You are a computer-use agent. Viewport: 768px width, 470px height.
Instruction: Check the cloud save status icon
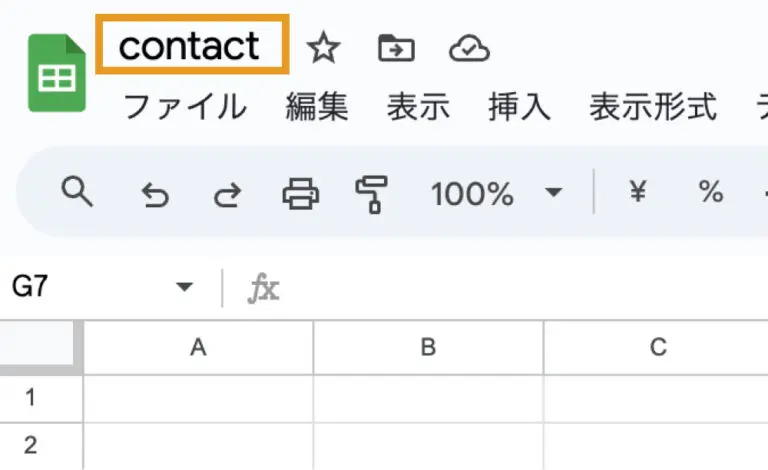pyautogui.click(x=469, y=47)
